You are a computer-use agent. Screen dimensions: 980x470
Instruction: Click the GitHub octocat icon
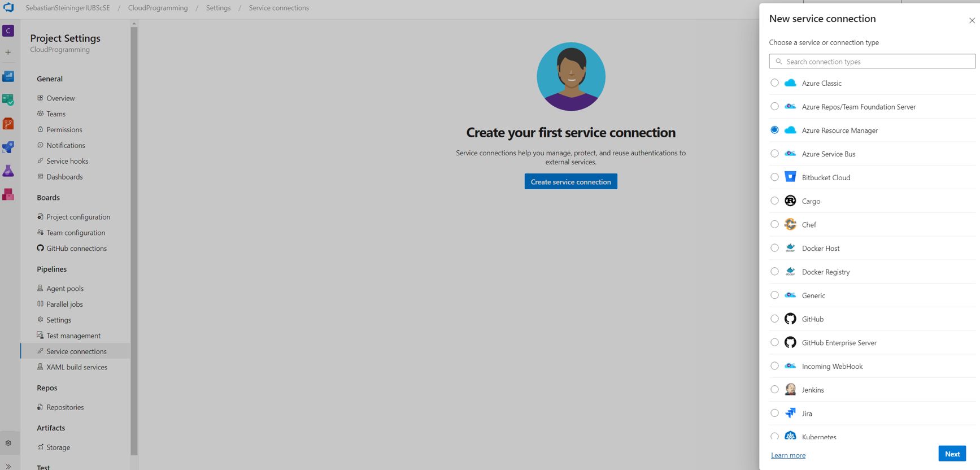(790, 319)
